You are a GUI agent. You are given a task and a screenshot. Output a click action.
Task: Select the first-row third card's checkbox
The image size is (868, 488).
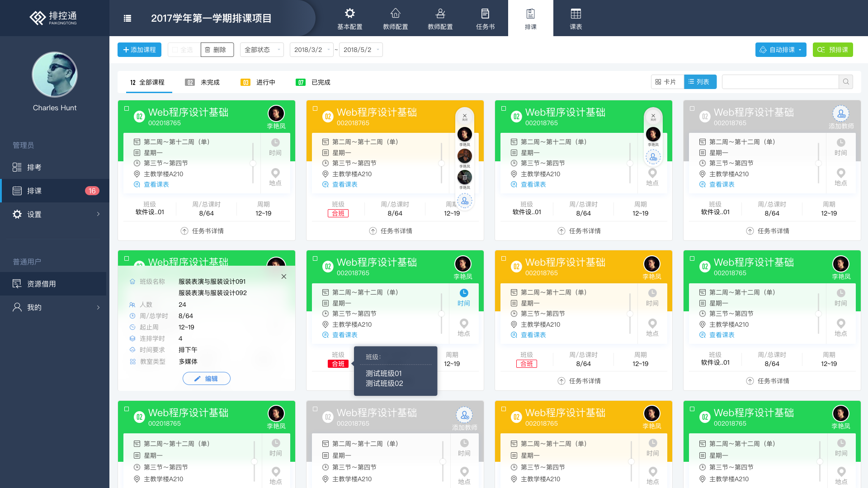pyautogui.click(x=504, y=108)
